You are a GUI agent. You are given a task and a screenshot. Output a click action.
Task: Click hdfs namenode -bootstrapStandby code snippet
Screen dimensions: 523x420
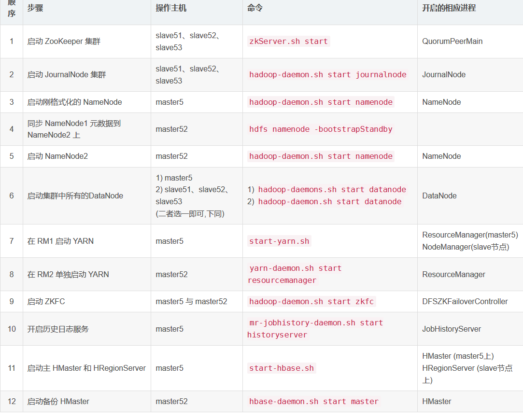tap(321, 129)
